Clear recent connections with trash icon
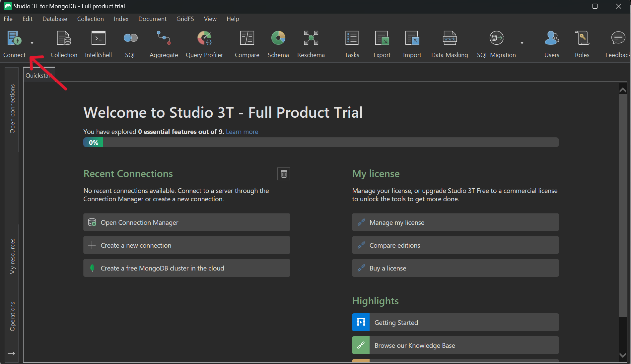Screen dimensions: 631x364 coord(284,174)
